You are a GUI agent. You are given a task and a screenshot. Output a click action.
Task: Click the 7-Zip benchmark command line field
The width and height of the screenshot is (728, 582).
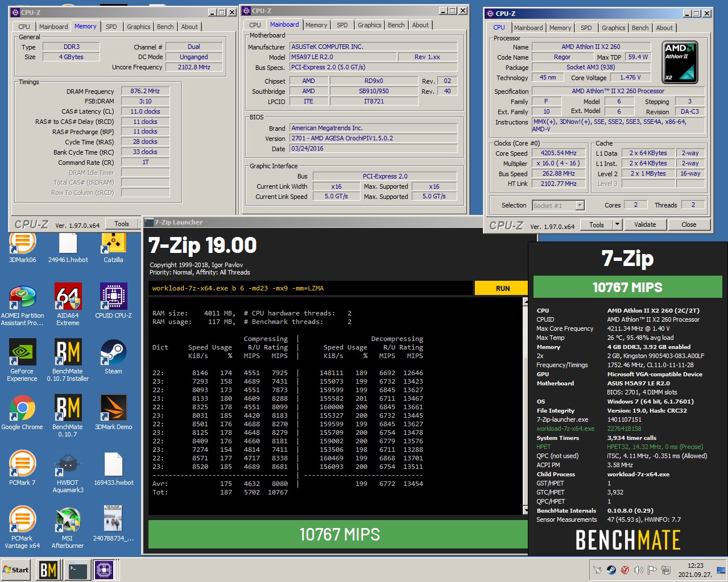pyautogui.click(x=311, y=288)
